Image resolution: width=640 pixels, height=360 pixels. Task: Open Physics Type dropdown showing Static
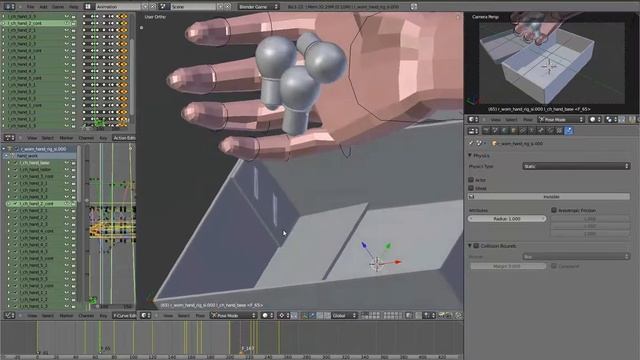pyautogui.click(x=576, y=166)
